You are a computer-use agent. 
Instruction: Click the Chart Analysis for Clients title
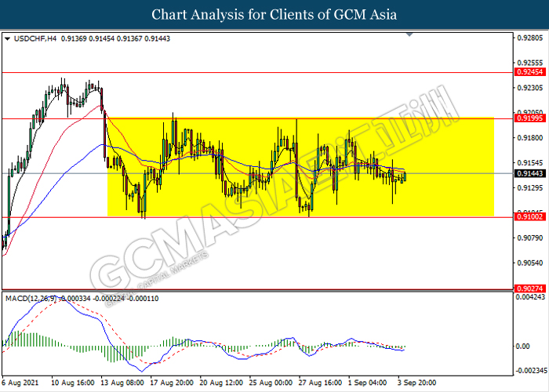click(x=274, y=15)
